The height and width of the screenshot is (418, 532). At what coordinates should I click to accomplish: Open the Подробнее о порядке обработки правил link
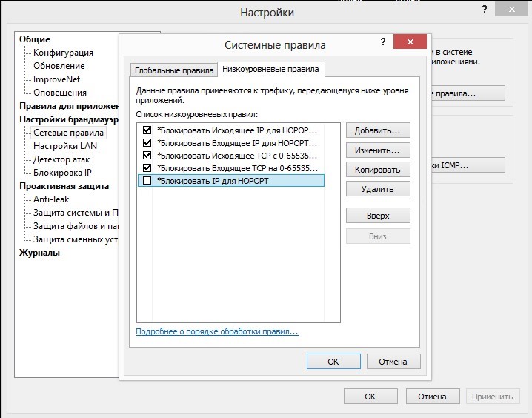coord(217,331)
